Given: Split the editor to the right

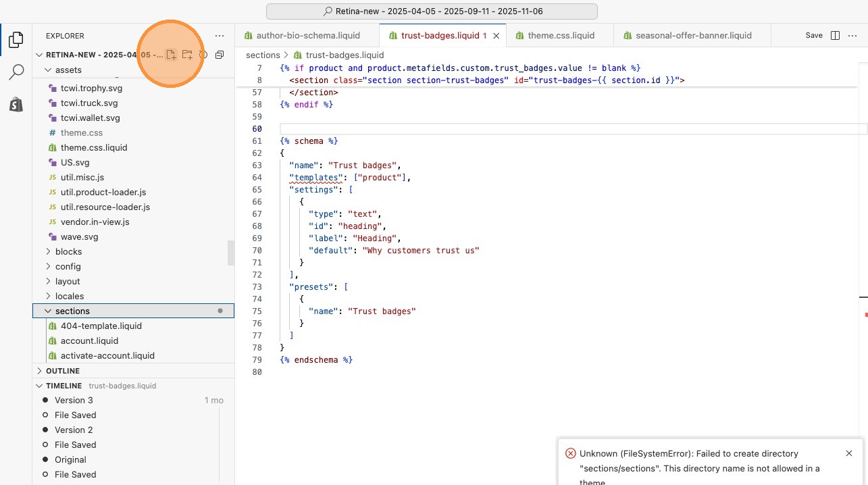Looking at the screenshot, I should coord(835,35).
